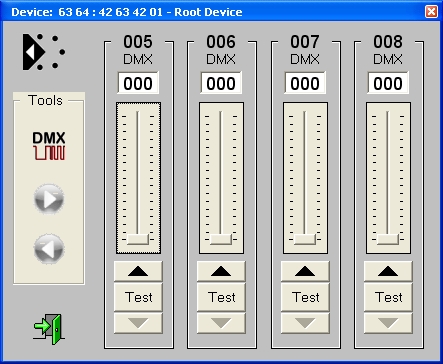Click Test button for channel 007
This screenshot has width=443, height=364.
(305, 297)
